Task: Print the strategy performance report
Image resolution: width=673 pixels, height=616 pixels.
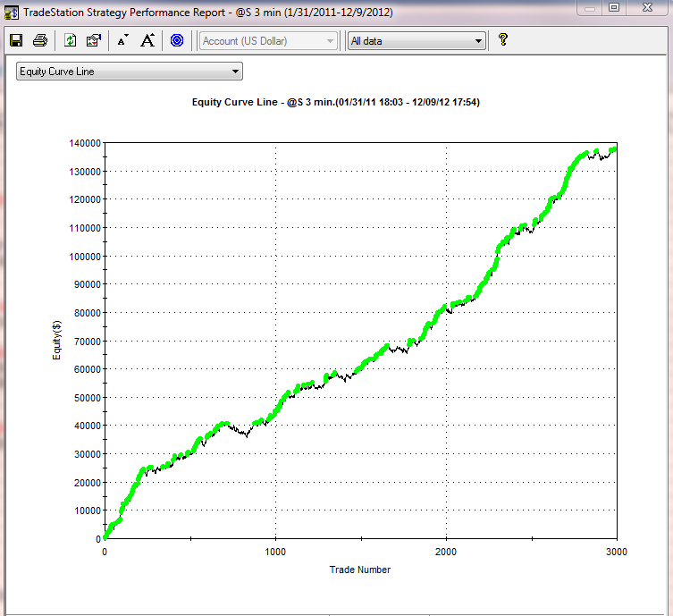Action: pos(39,40)
